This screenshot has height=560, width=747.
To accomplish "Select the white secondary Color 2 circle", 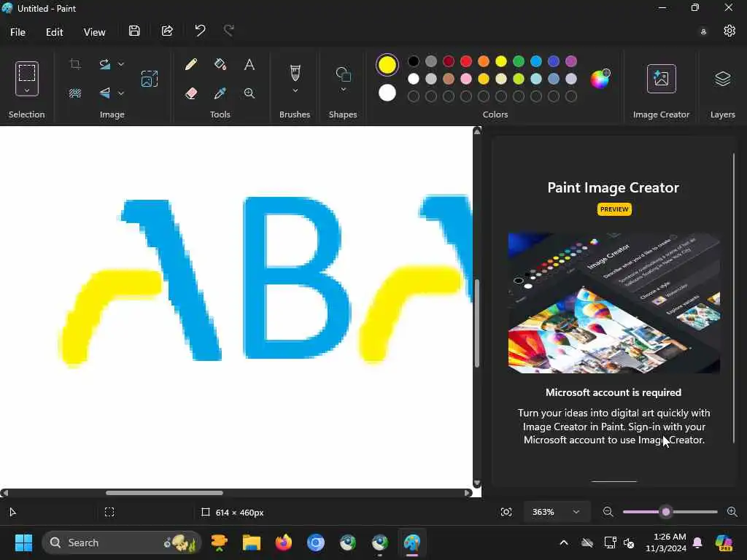I will click(387, 93).
